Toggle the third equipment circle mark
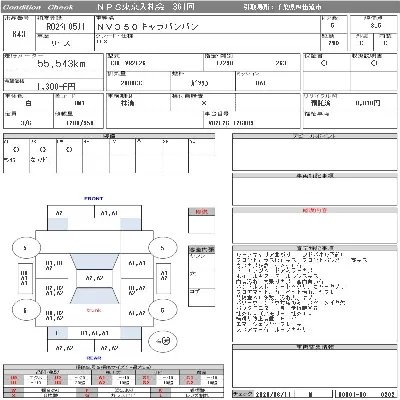The image size is (400, 400). [x=69, y=149]
